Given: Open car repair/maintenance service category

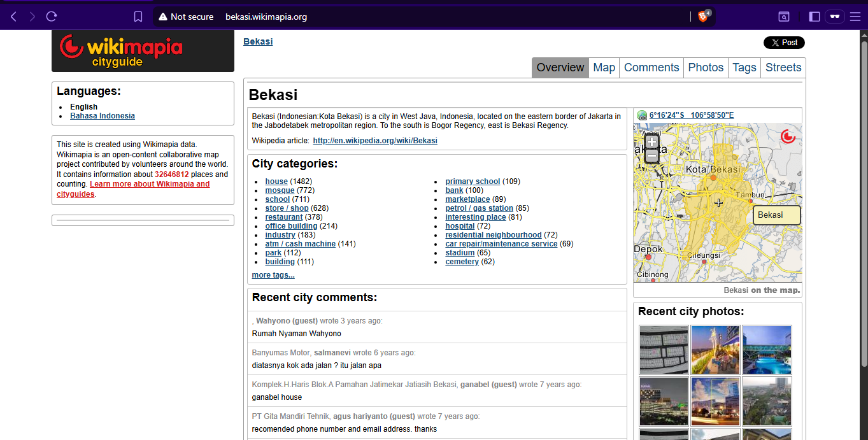Looking at the screenshot, I should click(x=501, y=244).
